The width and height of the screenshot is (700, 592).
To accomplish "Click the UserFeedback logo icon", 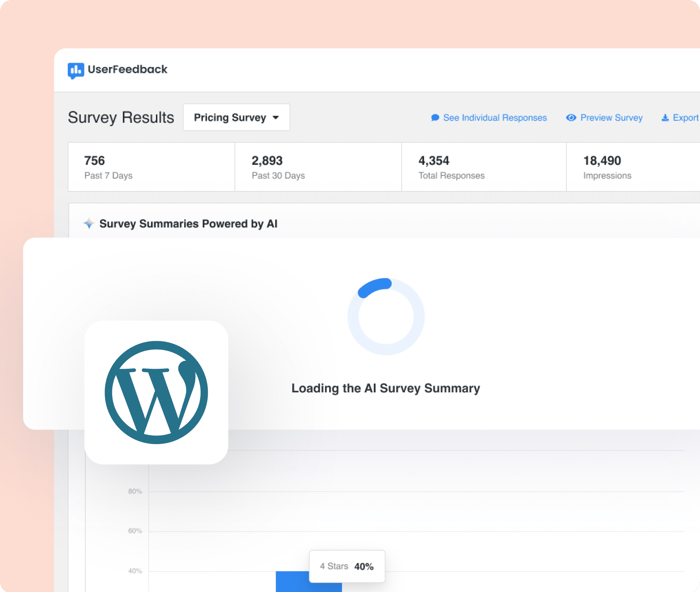I will (76, 71).
